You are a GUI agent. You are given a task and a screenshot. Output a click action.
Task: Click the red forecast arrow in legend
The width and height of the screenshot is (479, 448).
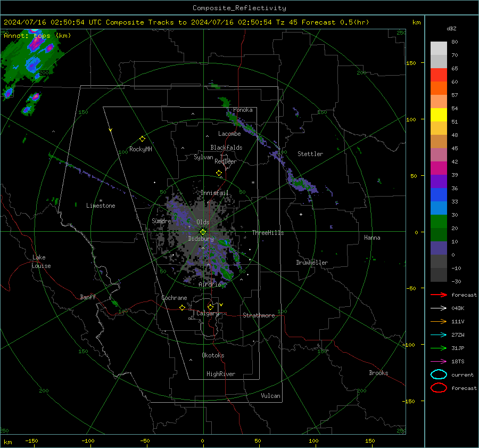point(439,295)
